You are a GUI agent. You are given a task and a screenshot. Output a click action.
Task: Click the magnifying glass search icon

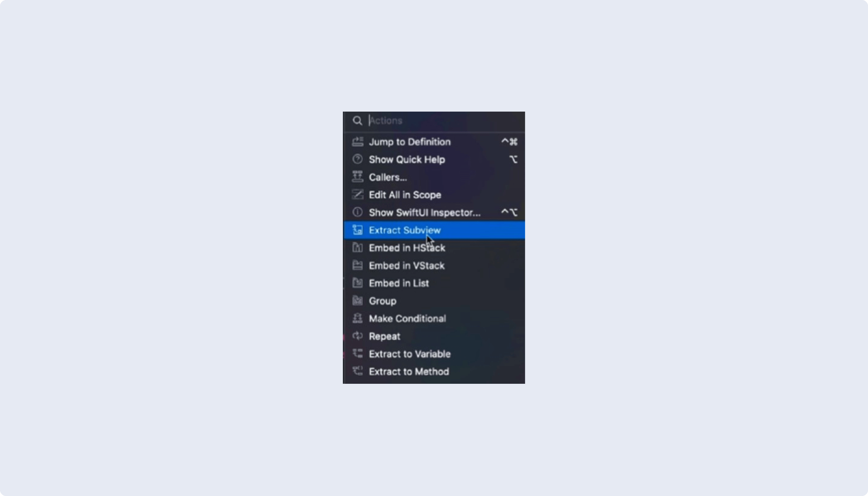pos(357,121)
